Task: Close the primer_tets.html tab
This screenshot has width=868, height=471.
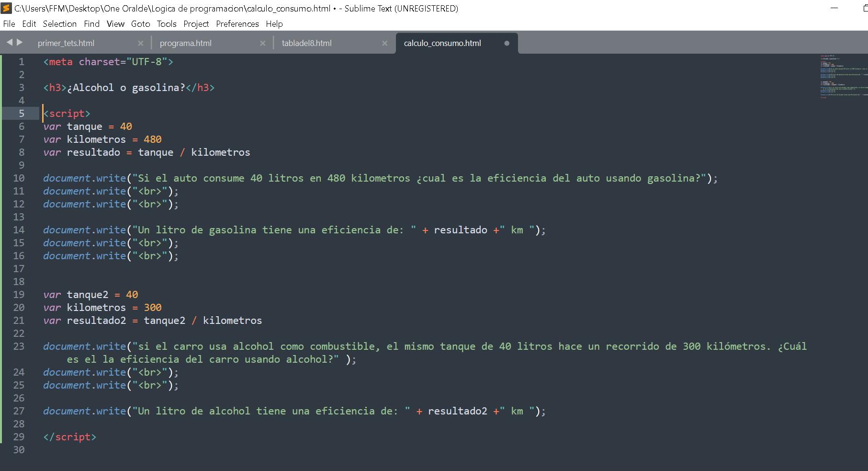Action: pos(140,43)
